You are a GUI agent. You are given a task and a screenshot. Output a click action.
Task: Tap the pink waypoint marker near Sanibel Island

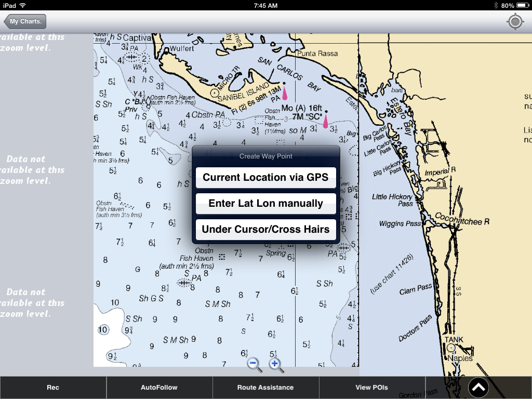(x=285, y=92)
